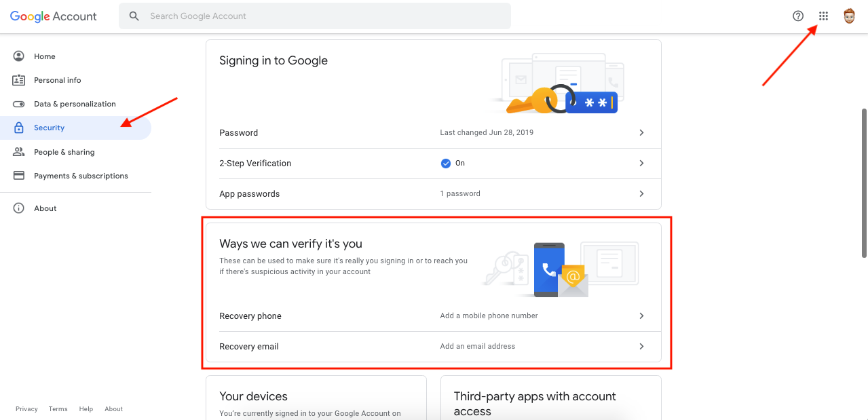Open the 2-Step Verification row
The width and height of the screenshot is (868, 420).
click(x=434, y=164)
